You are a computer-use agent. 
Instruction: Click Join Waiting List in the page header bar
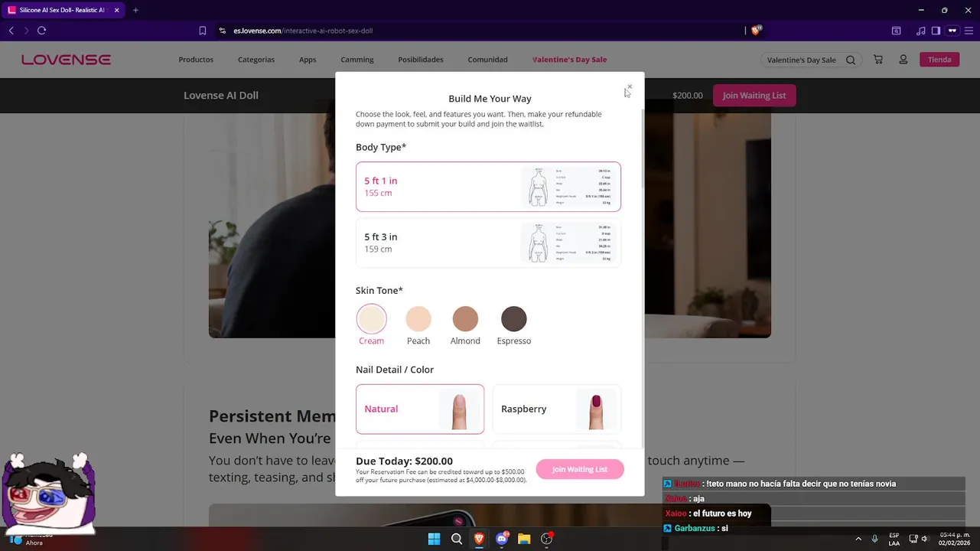point(754,96)
